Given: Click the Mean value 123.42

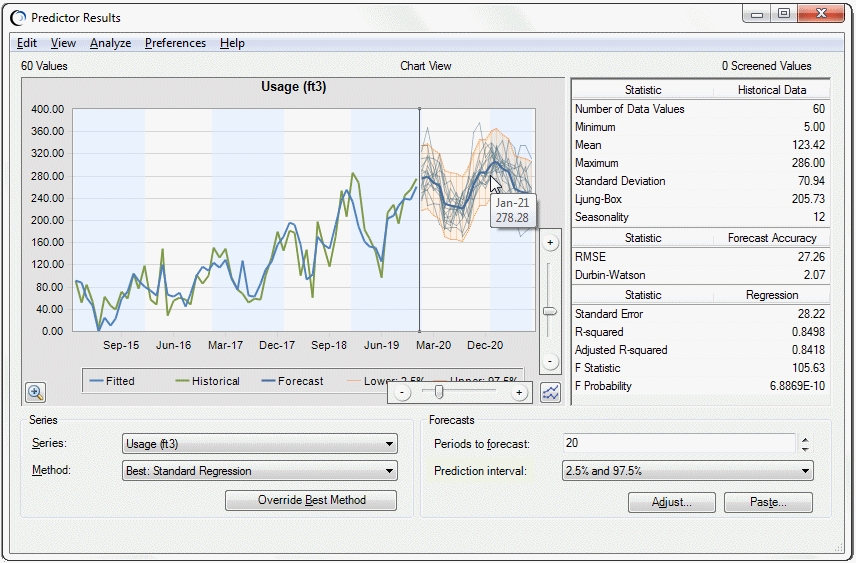Looking at the screenshot, I should (809, 145).
